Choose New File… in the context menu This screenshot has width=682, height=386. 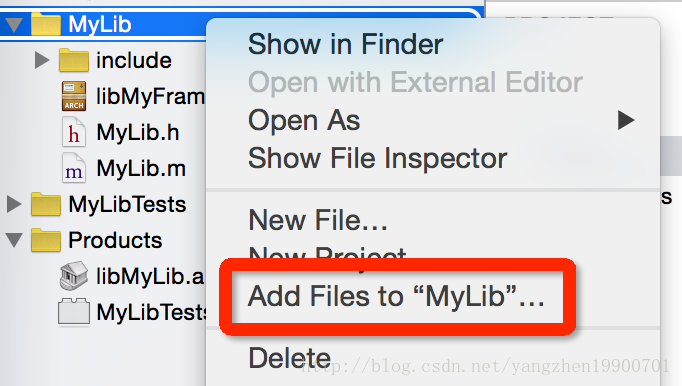[318, 220]
